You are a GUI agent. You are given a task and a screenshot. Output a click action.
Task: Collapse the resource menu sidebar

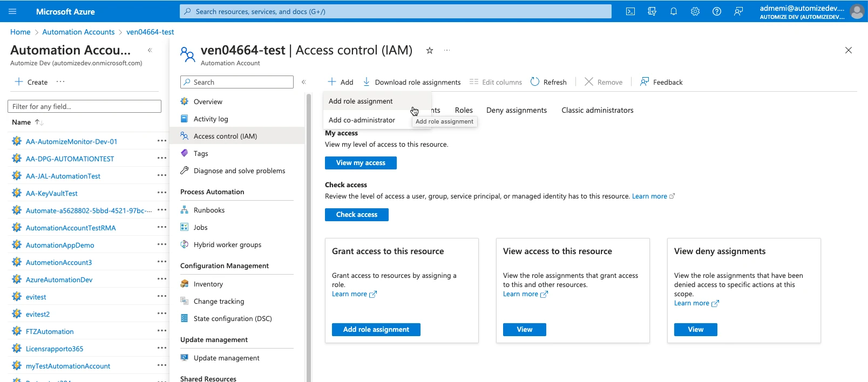click(x=303, y=82)
